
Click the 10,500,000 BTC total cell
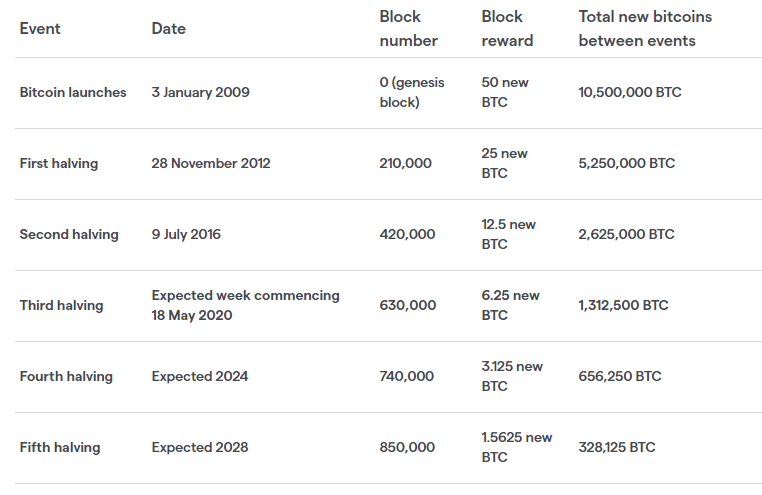pyautogui.click(x=630, y=92)
